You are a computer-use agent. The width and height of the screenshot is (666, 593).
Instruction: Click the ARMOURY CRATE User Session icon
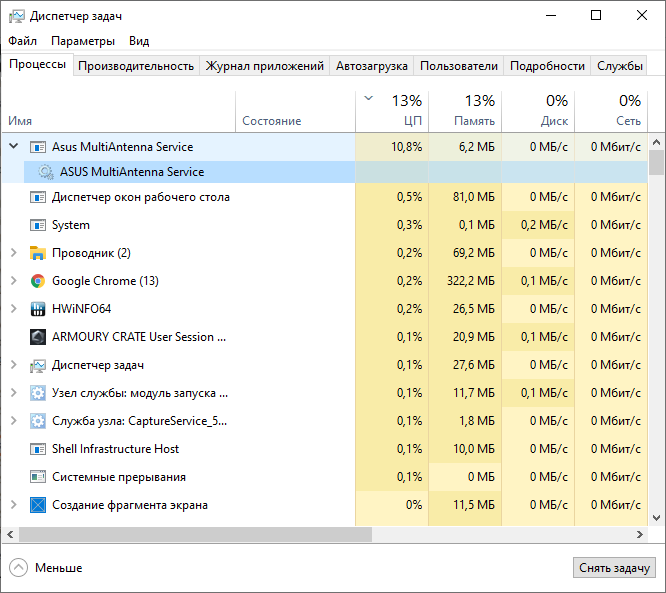(38, 337)
